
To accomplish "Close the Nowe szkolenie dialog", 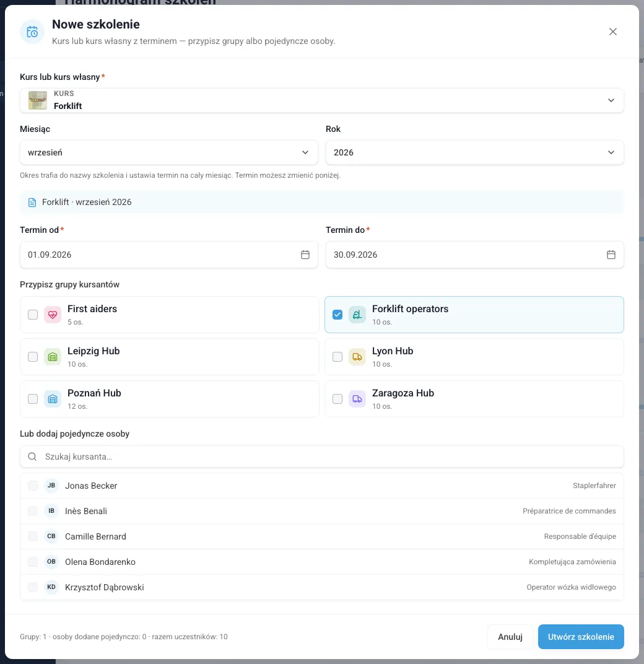I will [x=612, y=32].
